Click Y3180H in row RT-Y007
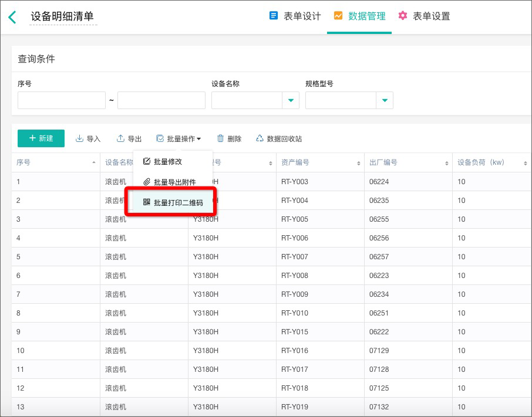The height and width of the screenshot is (417, 532). click(x=206, y=257)
